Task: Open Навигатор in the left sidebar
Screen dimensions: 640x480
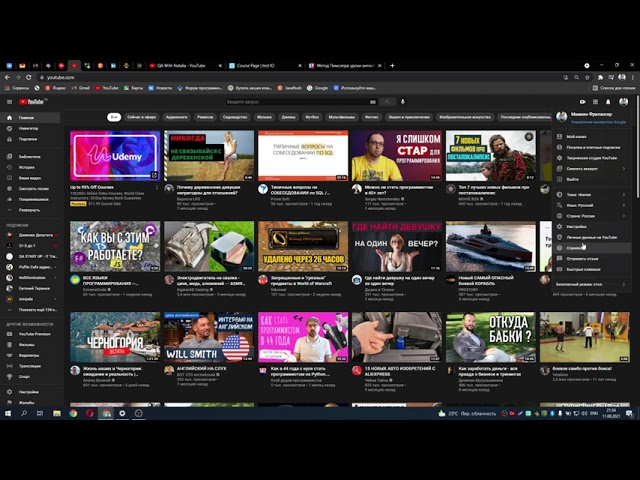Action: 31,128
